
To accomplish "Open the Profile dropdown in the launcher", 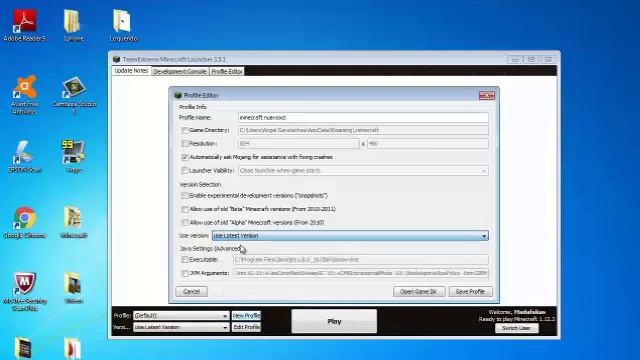I will click(181, 316).
